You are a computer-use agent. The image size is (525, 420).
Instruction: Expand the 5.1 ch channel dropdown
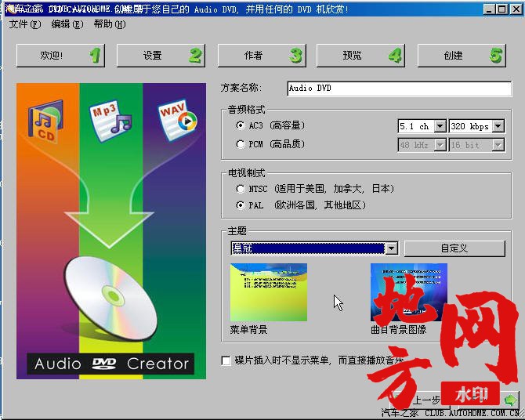click(x=440, y=126)
